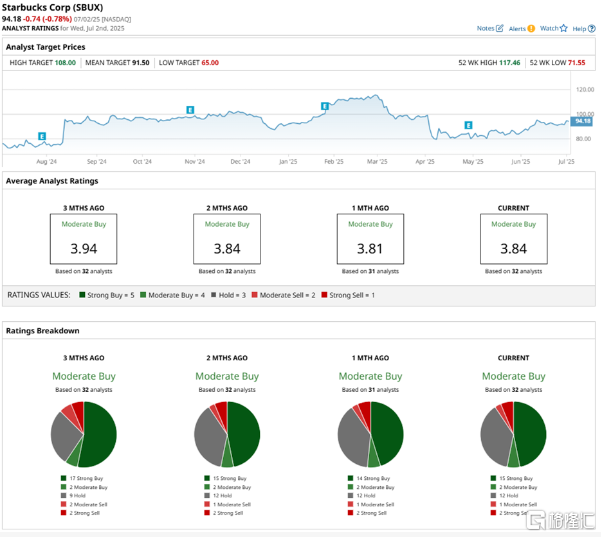Screen dimensions: 601x537
Task: Click the Strong Buy legend swatch in Ratings Values
Action: pyautogui.click(x=82, y=295)
